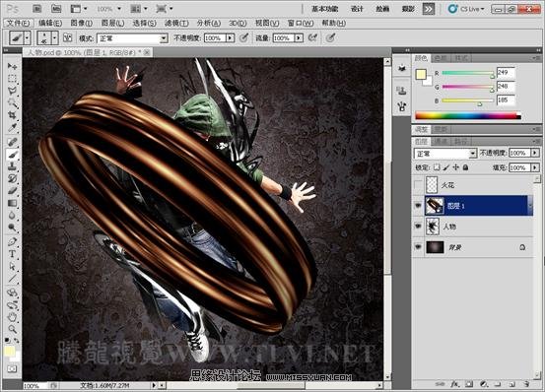Click the color spectrum ramp
545x392 pixels.
point(468,116)
